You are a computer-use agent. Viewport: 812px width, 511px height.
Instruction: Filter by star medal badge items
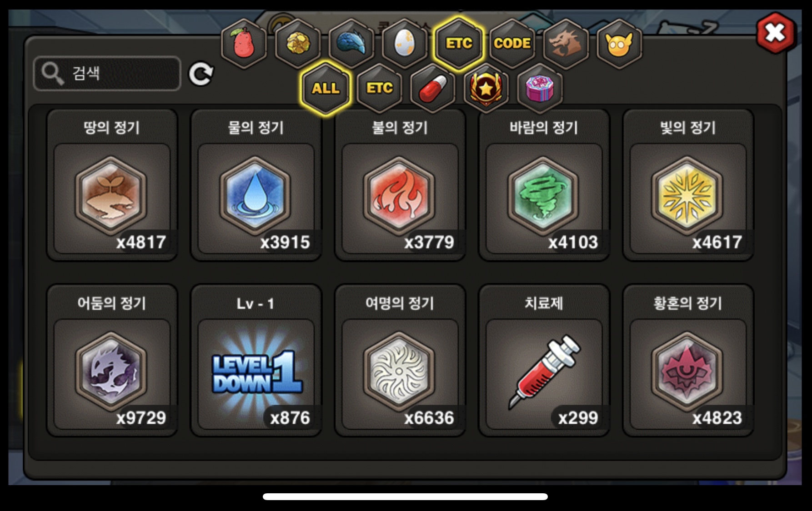pyautogui.click(x=486, y=88)
